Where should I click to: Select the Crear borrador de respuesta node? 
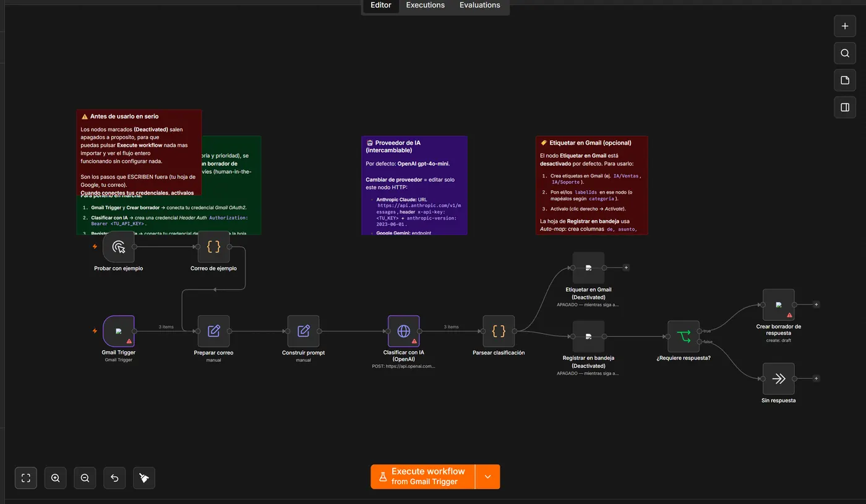779,305
